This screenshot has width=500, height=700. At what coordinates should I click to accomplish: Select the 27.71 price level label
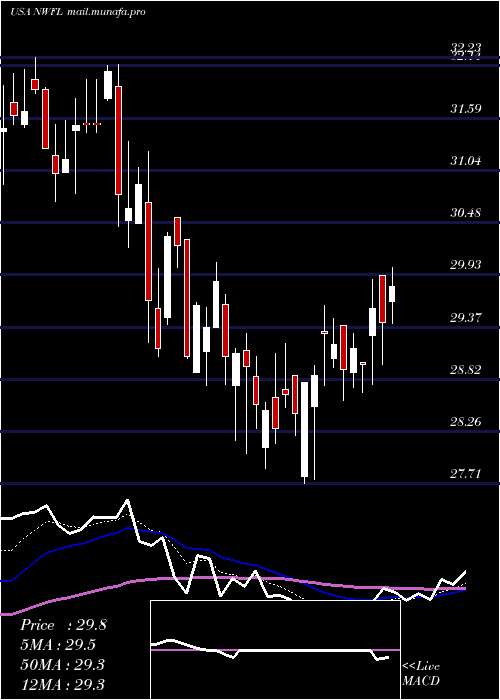click(x=466, y=474)
